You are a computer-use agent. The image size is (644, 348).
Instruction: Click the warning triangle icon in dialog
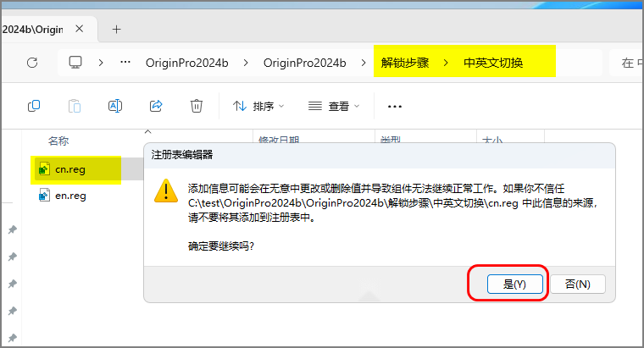tap(166, 191)
